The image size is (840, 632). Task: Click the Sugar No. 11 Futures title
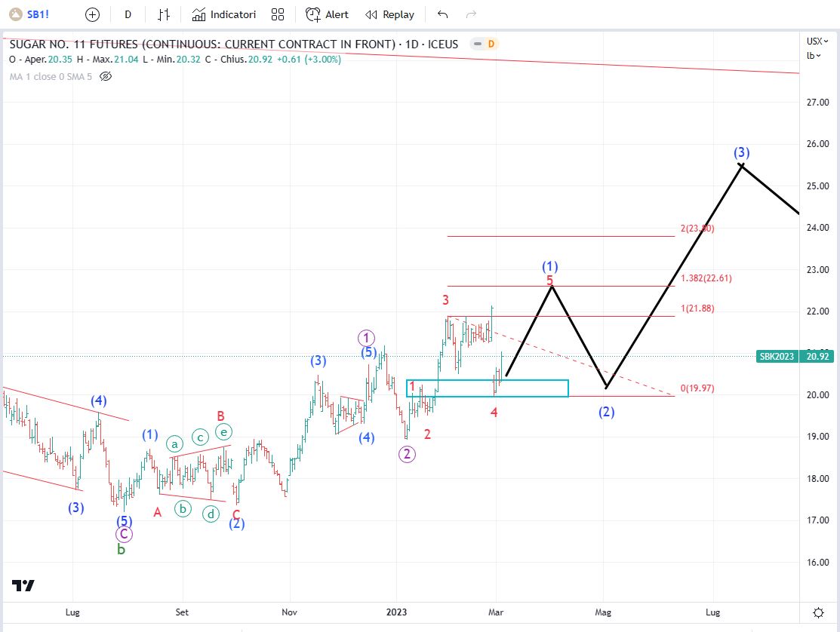[233, 44]
